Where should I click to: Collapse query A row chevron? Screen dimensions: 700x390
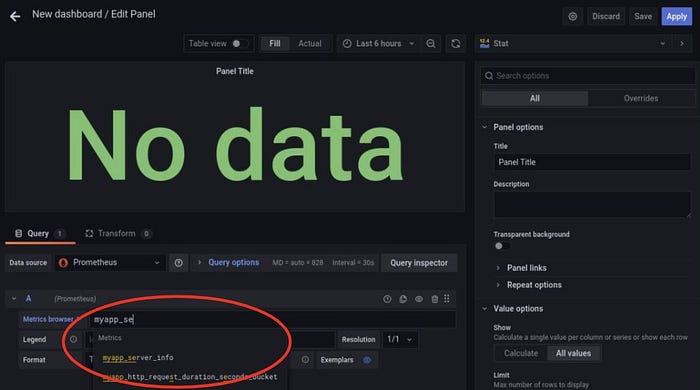(x=14, y=299)
